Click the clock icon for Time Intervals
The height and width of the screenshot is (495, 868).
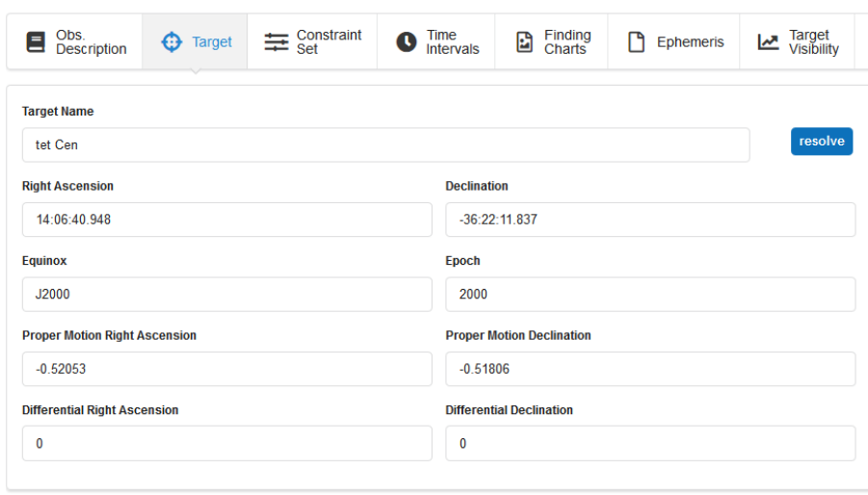(x=408, y=42)
